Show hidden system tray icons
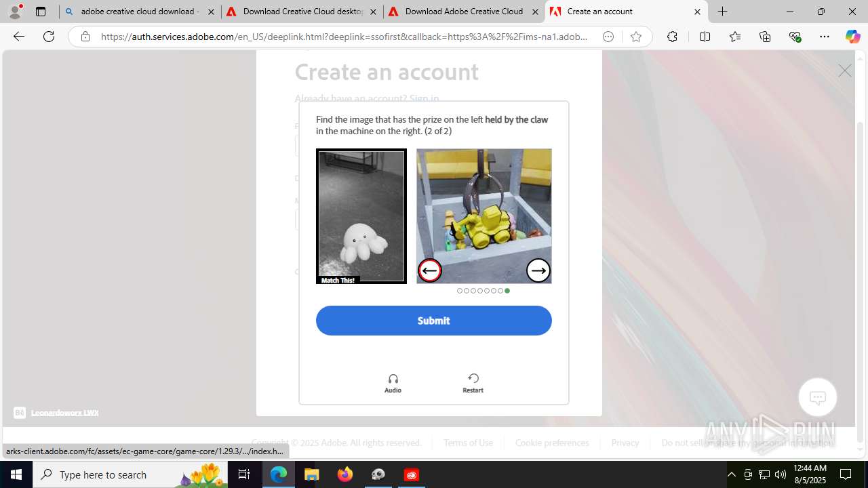The width and height of the screenshot is (868, 488). point(732,474)
